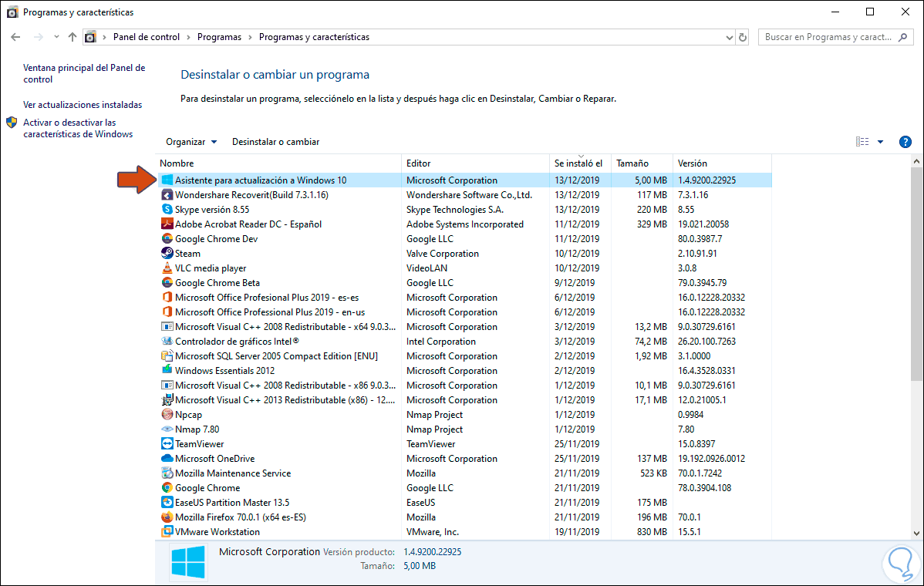
Task: Click the TeamViewer program icon
Action: 167,444
